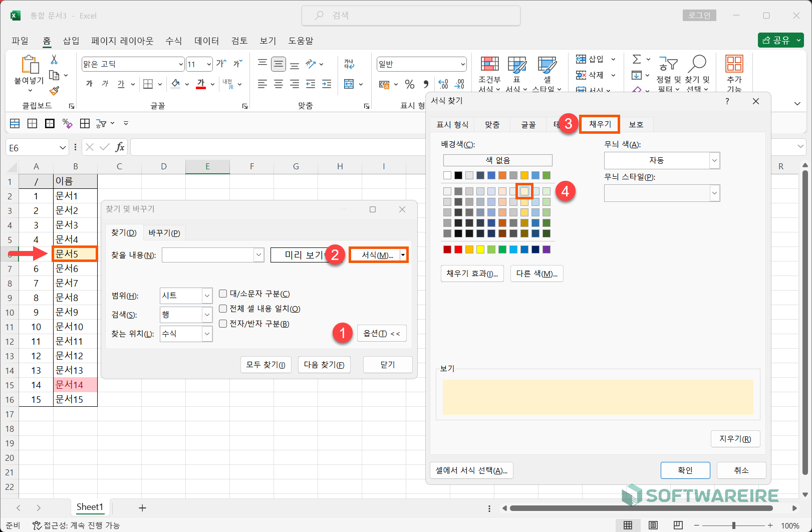Open the font size dropdown
The width and height of the screenshot is (812, 532).
[209, 64]
